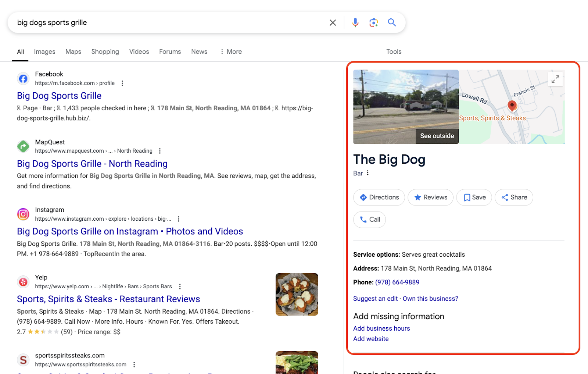The width and height of the screenshot is (588, 374).
Task: Switch to the Images tab
Action: pos(44,52)
